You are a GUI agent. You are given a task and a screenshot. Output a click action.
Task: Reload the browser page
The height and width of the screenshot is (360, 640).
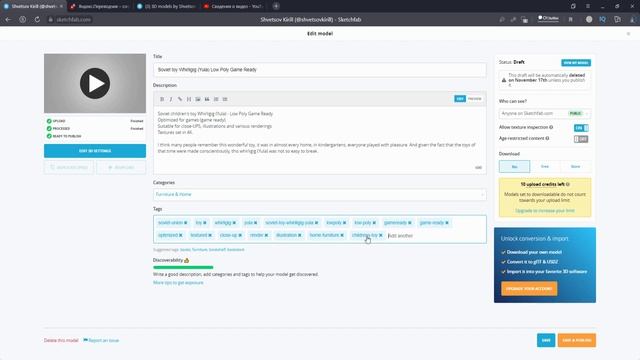[x=37, y=20]
